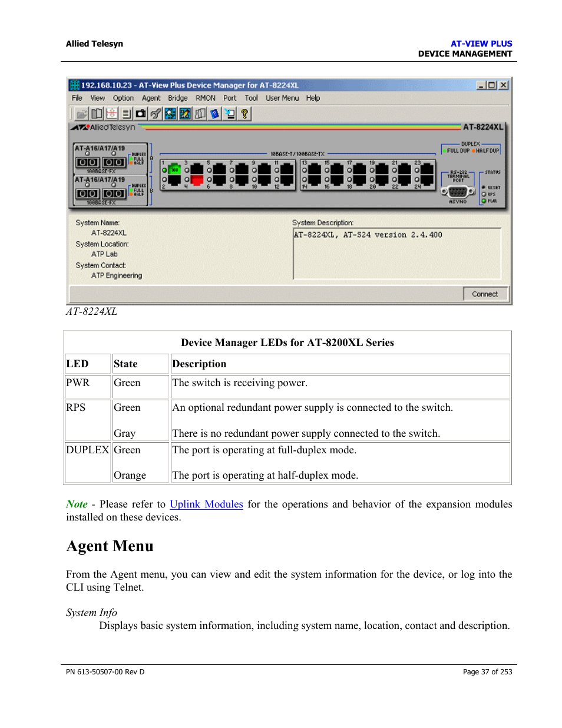
Task: Click the RS-232 terminal port connector
Action: pos(458,192)
